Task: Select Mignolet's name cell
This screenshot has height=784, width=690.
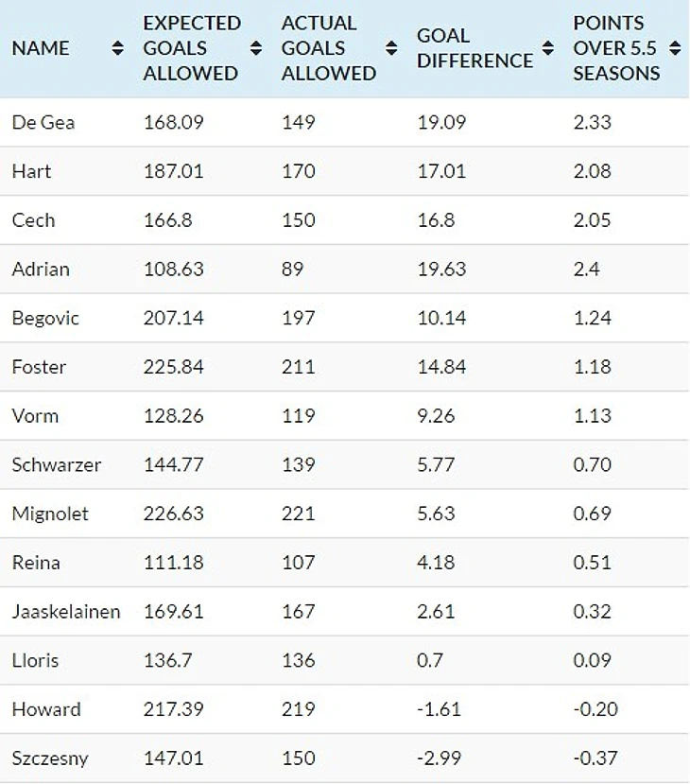Action: click(50, 514)
